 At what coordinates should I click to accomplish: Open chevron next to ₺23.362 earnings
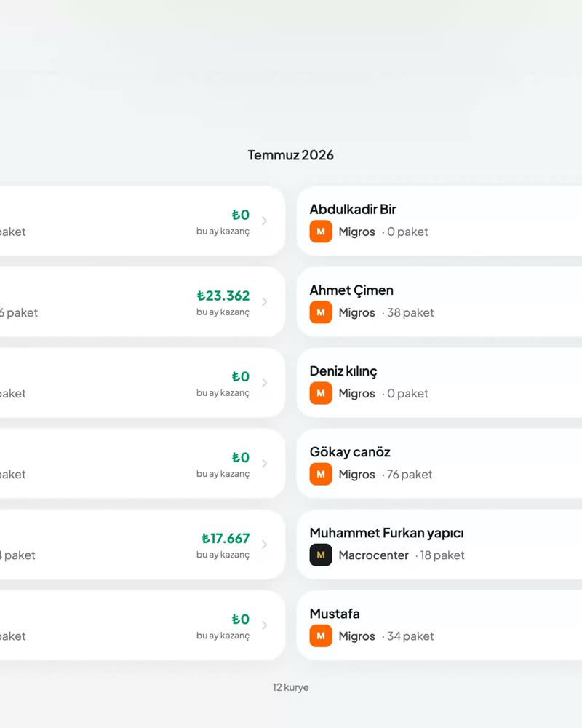[x=264, y=302]
